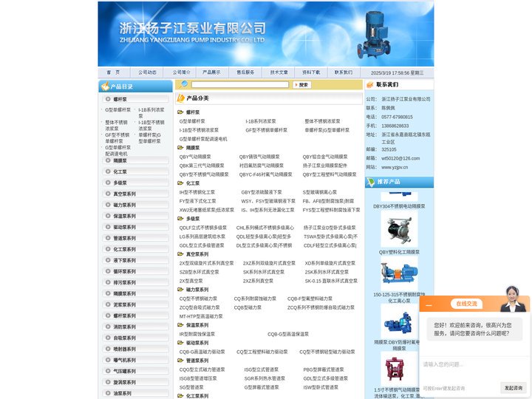Click the folder icon beside center 化工泵 heading

(180, 183)
